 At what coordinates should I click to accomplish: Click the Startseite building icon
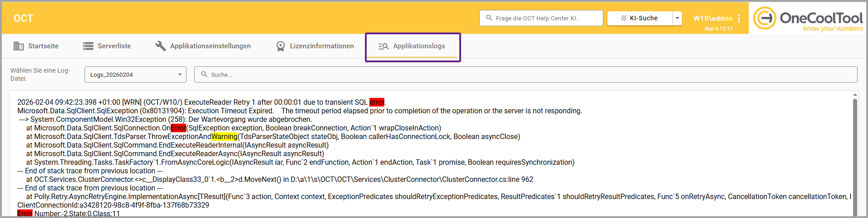[x=19, y=46]
